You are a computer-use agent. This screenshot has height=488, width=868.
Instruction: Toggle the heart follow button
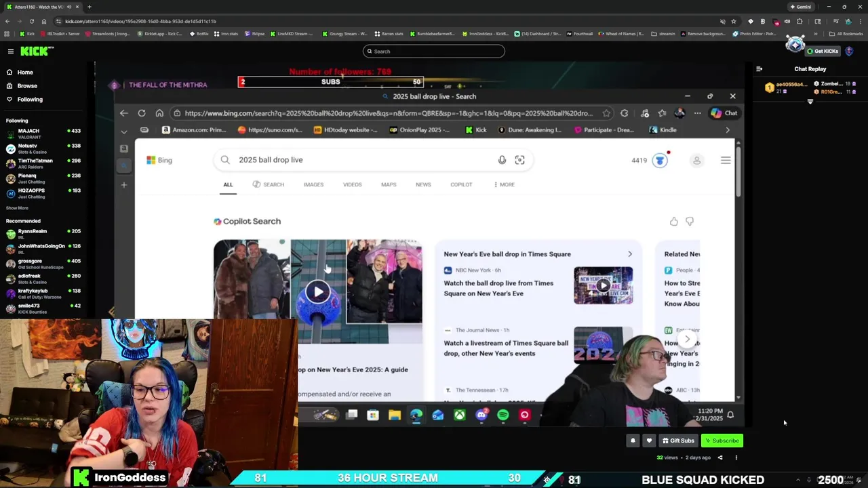(649, 441)
